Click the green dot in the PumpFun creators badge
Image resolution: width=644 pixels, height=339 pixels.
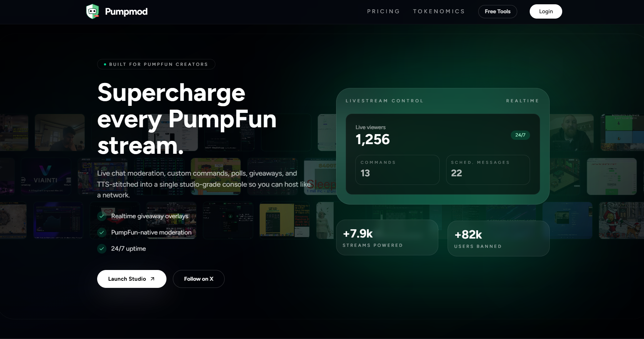click(104, 64)
